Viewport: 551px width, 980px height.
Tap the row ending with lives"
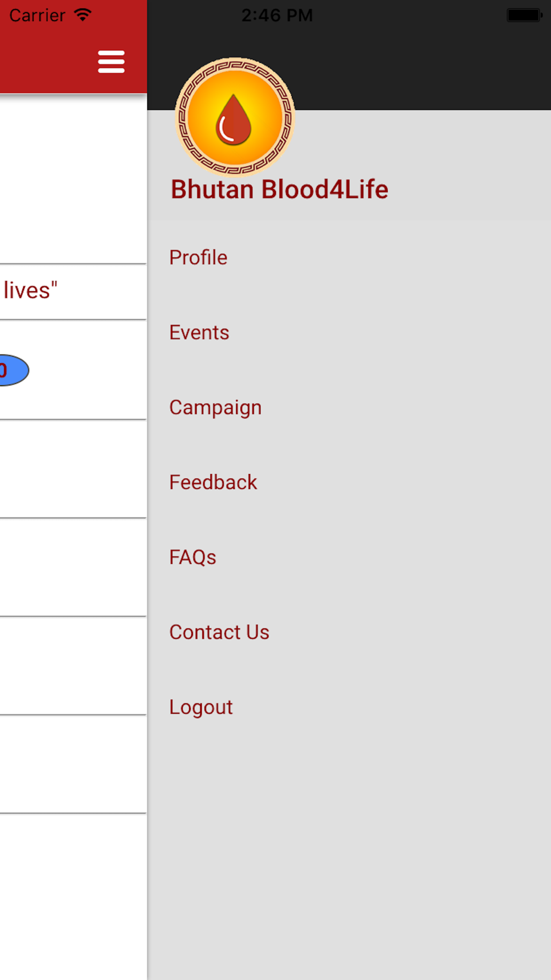point(73,292)
